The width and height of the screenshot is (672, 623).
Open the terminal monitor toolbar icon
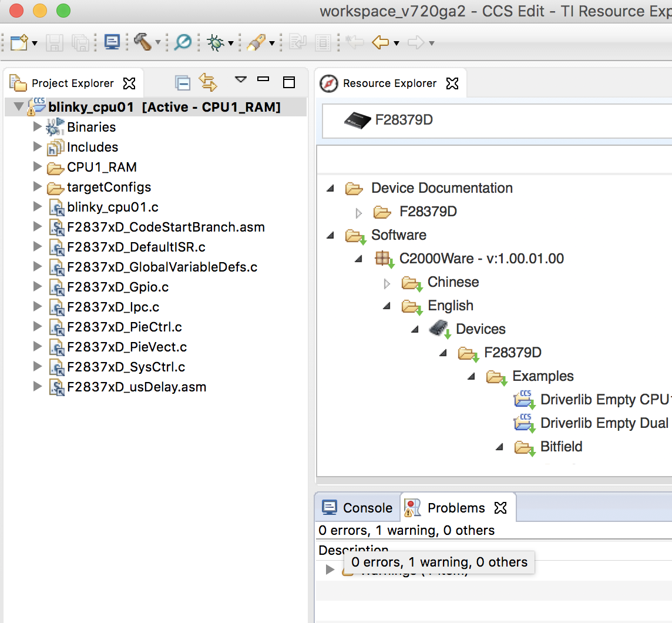pos(112,42)
